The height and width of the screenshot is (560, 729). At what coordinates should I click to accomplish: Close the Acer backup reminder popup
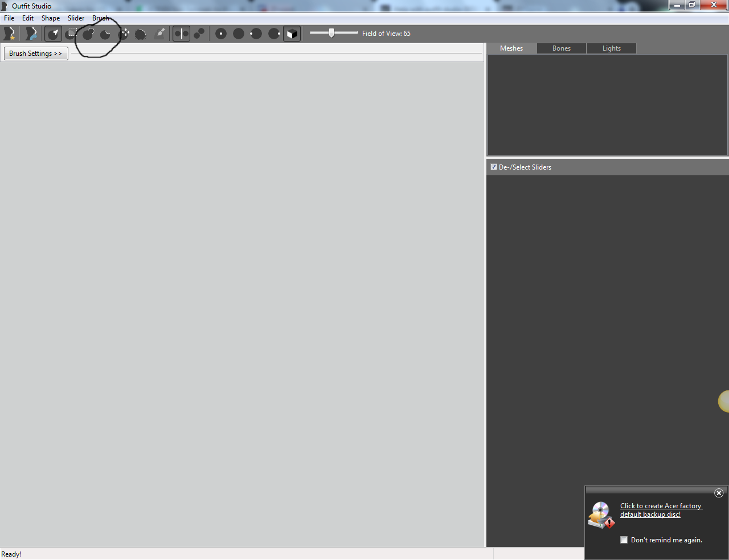719,493
